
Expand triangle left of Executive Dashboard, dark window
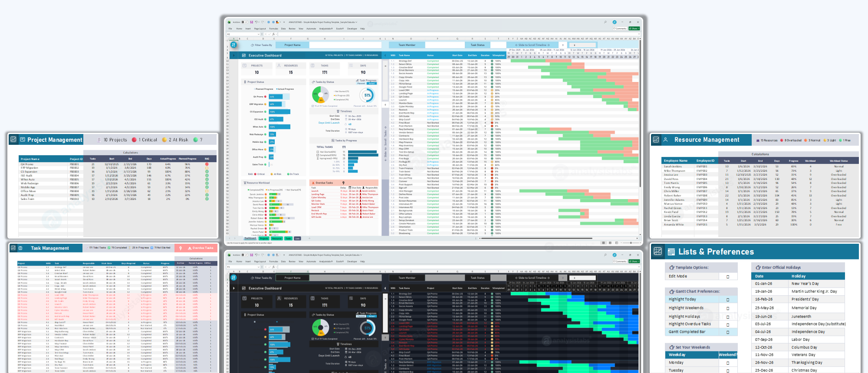coord(233,288)
